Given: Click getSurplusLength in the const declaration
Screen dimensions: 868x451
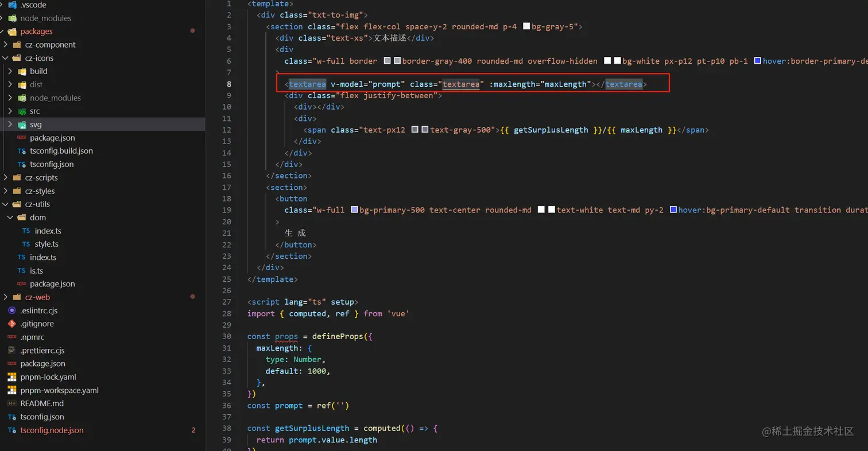Looking at the screenshot, I should point(312,428).
